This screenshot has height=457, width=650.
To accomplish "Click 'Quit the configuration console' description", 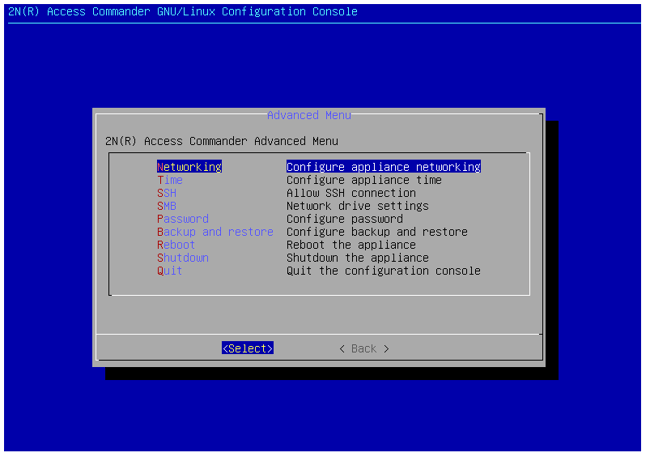I will (x=383, y=270).
